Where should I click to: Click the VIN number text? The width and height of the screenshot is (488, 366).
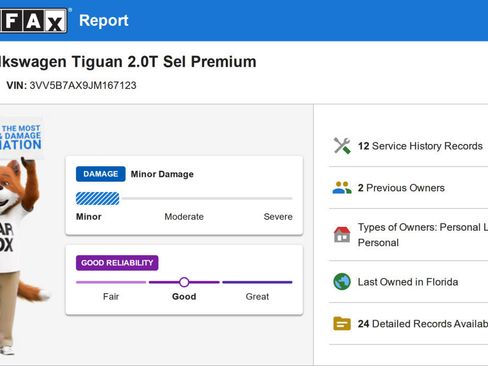pos(83,85)
